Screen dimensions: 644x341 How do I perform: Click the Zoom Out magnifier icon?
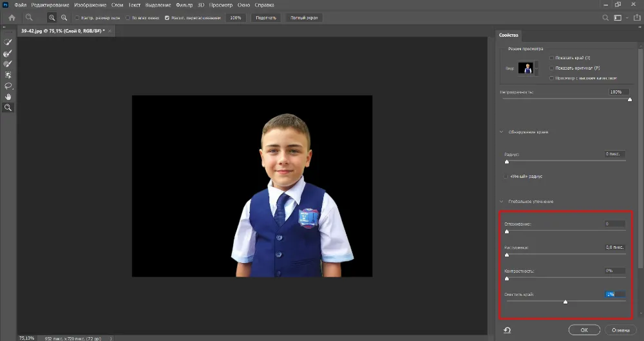click(64, 17)
